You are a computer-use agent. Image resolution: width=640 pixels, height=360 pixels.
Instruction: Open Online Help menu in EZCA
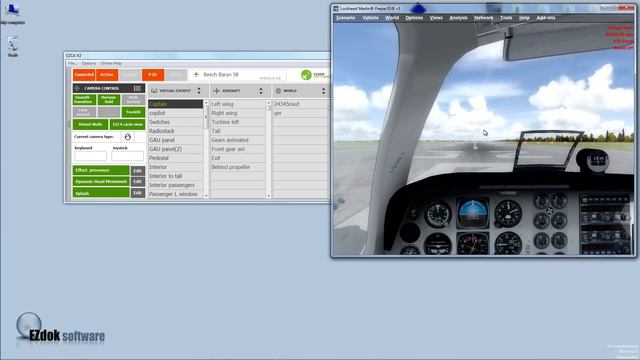click(111, 64)
